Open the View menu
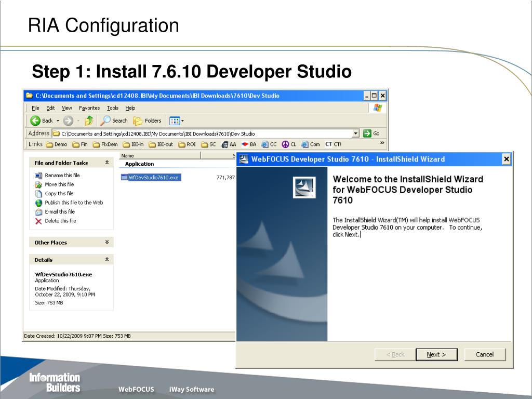Viewport: 532px width, 399px height. click(x=67, y=108)
